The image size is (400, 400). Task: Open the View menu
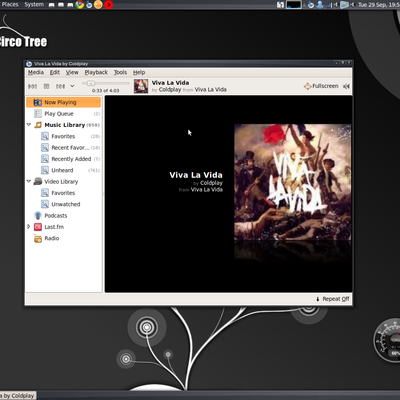pyautogui.click(x=72, y=72)
